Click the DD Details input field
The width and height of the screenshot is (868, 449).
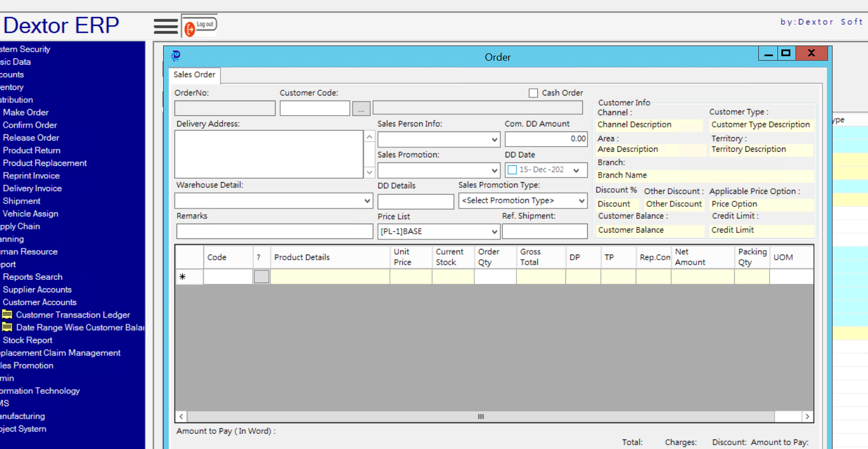tap(416, 201)
